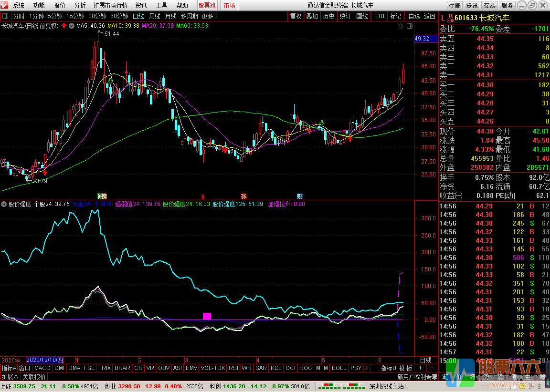This screenshot has height=392, width=550.
Task: Expand the 更多 periods dropdown
Action: pyautogui.click(x=210, y=17)
